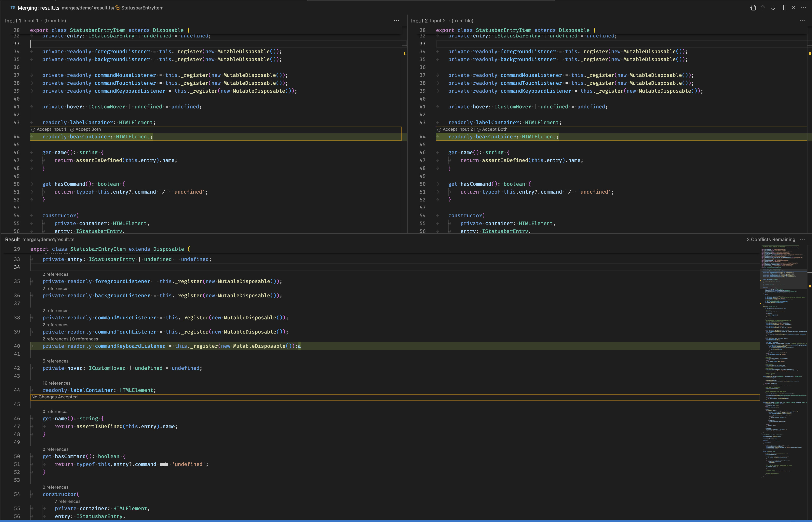Click the No Changes Accepted conflict marker
The height and width of the screenshot is (522, 812).
pyautogui.click(x=54, y=397)
